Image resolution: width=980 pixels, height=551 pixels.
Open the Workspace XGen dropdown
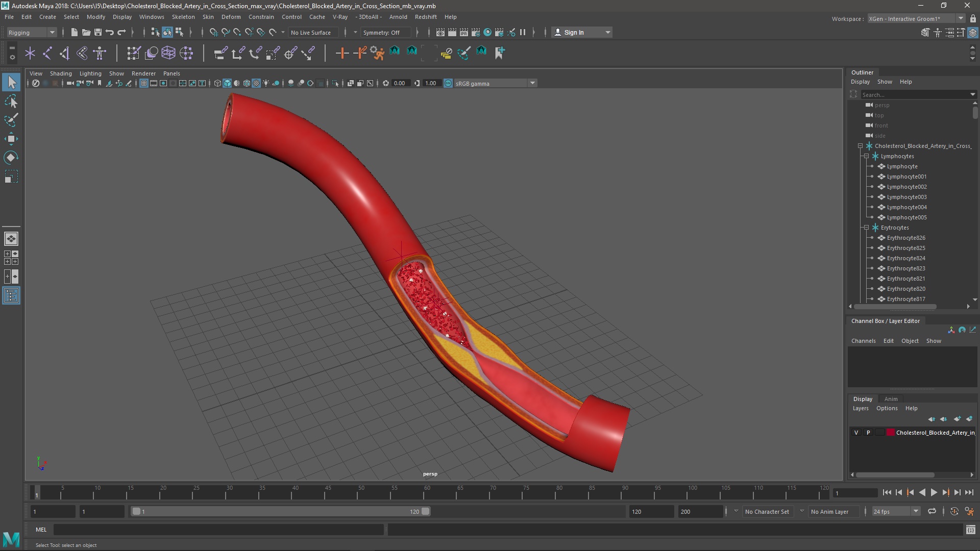tap(916, 18)
